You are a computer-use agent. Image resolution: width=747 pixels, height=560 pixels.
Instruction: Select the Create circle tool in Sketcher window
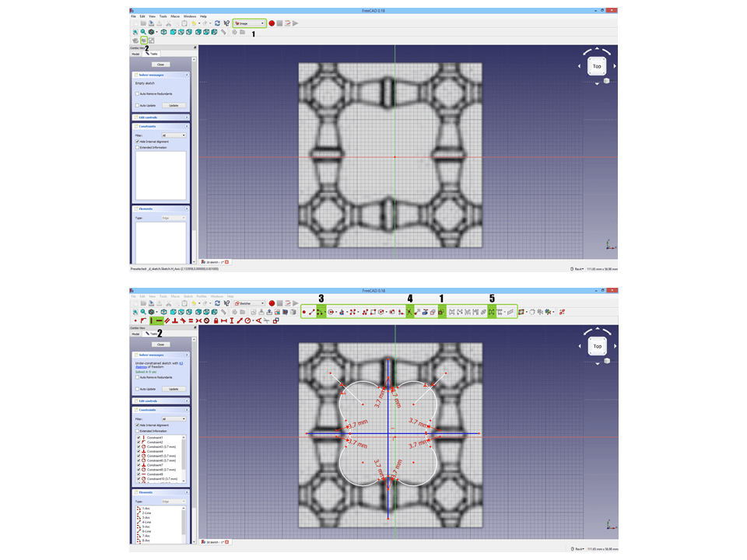pyautogui.click(x=331, y=312)
